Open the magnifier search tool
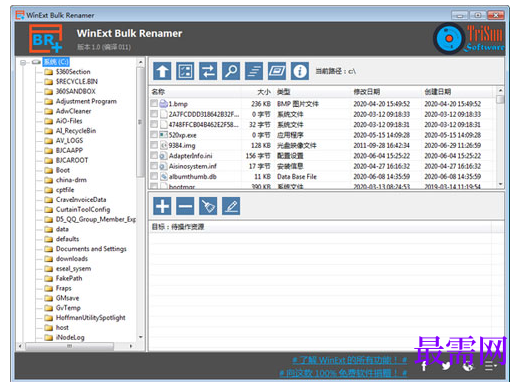 [x=231, y=71]
